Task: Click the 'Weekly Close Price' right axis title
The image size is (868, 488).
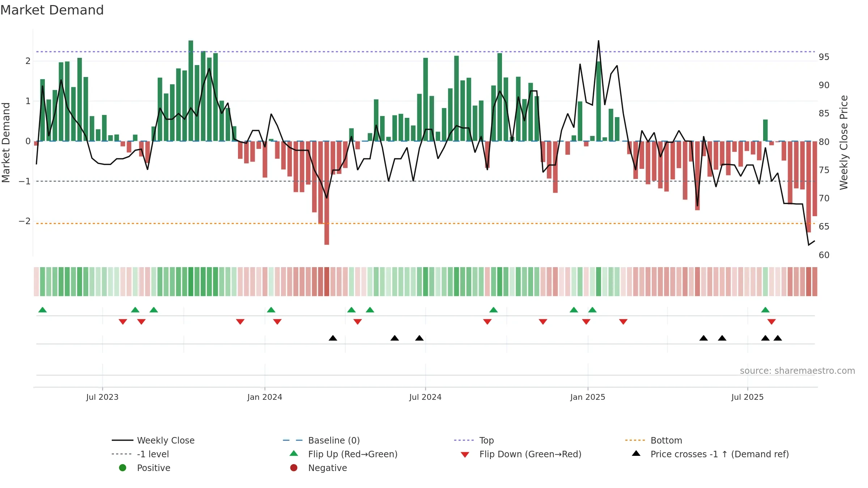Action: (x=843, y=142)
